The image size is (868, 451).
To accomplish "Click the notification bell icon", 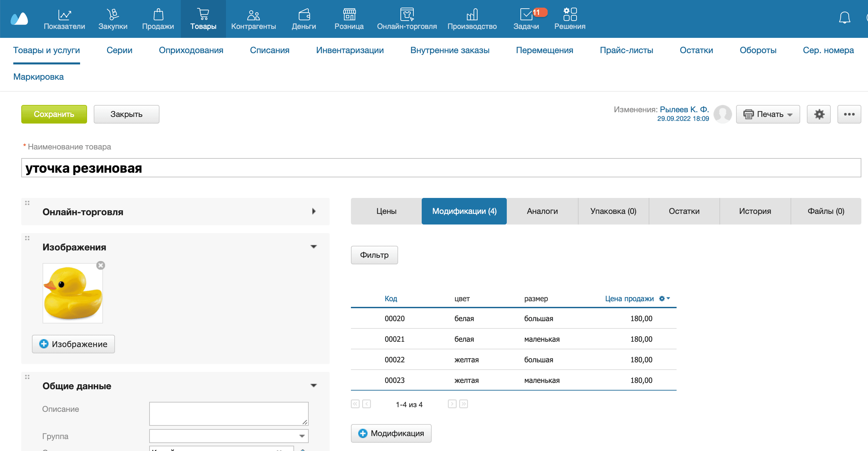I will tap(844, 18).
